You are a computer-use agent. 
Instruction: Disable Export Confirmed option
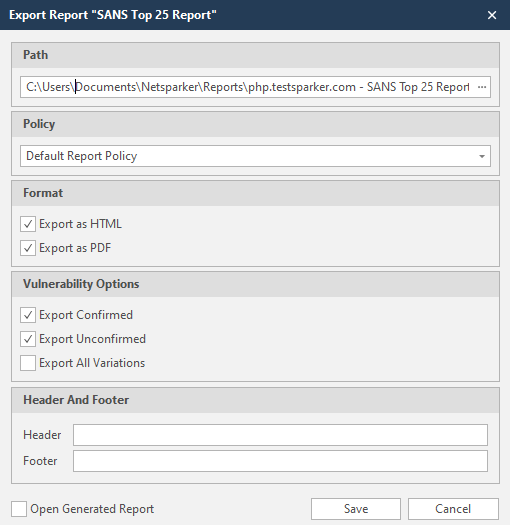pyautogui.click(x=28, y=315)
